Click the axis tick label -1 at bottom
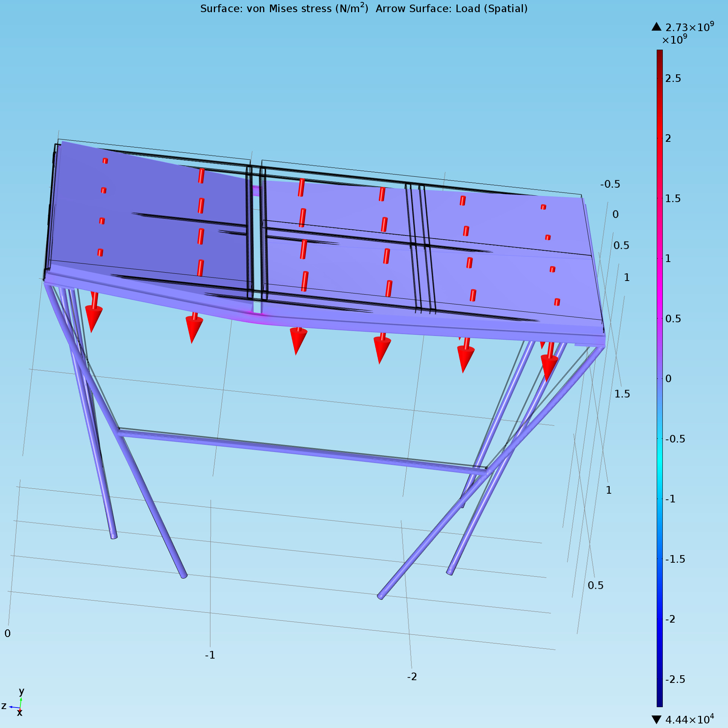Image resolution: width=728 pixels, height=728 pixels. point(210,655)
